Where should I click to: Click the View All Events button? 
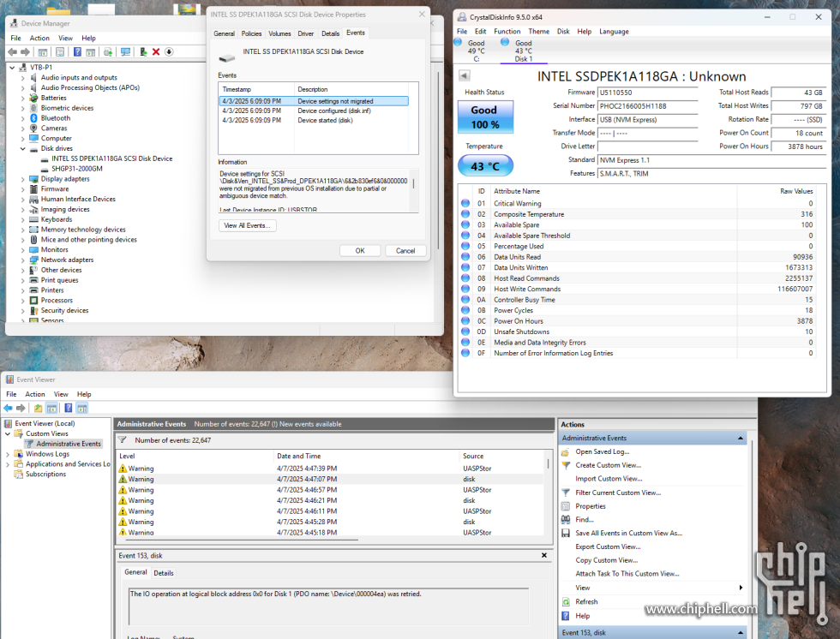tap(248, 226)
